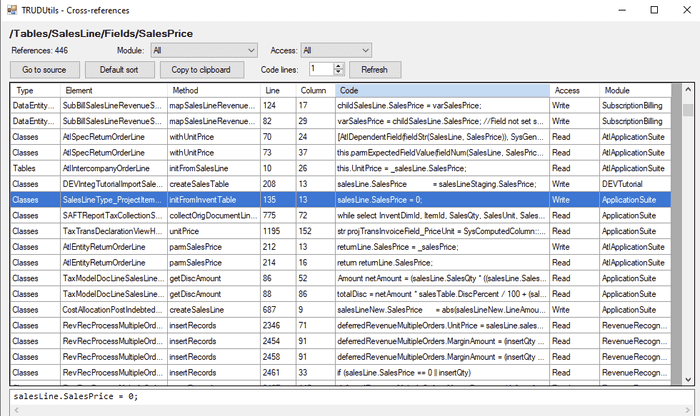Click Copy to clipboard button
This screenshot has width=700, height=416.
(200, 70)
